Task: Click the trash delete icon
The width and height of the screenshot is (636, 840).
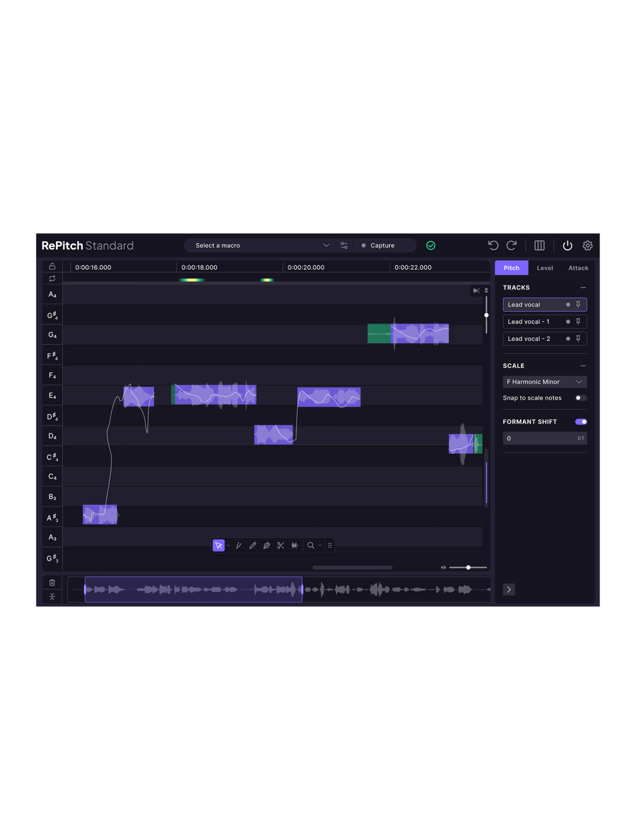Action: coord(52,582)
